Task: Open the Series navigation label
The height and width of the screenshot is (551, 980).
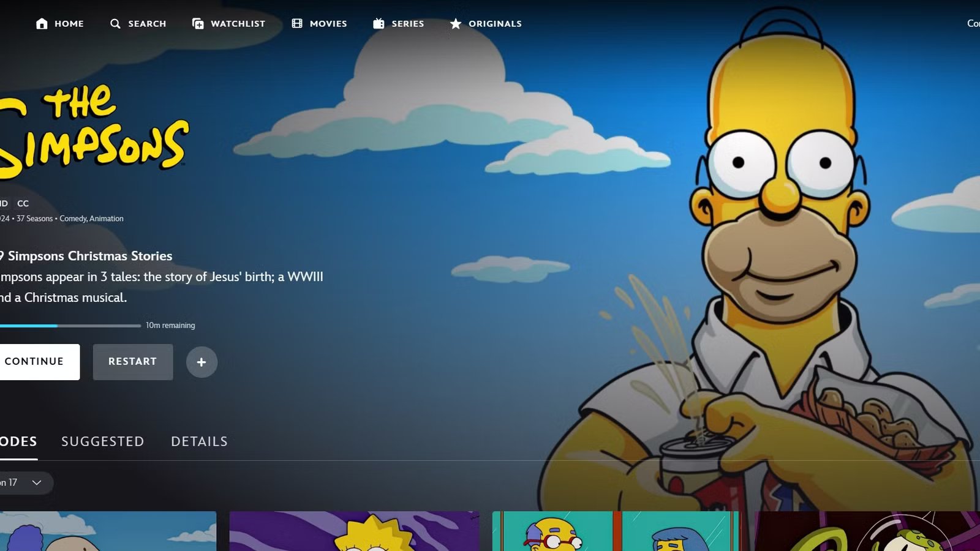Action: coord(408,23)
